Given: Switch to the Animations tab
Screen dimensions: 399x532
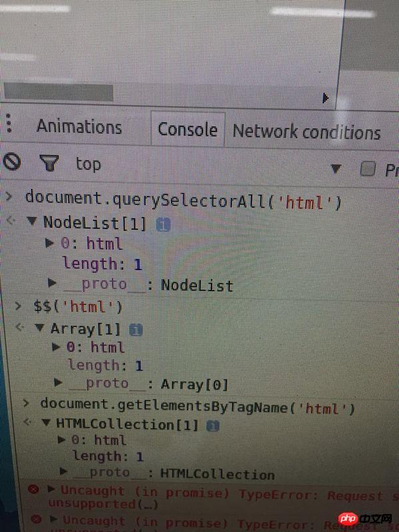Looking at the screenshot, I should pyautogui.click(x=79, y=126).
